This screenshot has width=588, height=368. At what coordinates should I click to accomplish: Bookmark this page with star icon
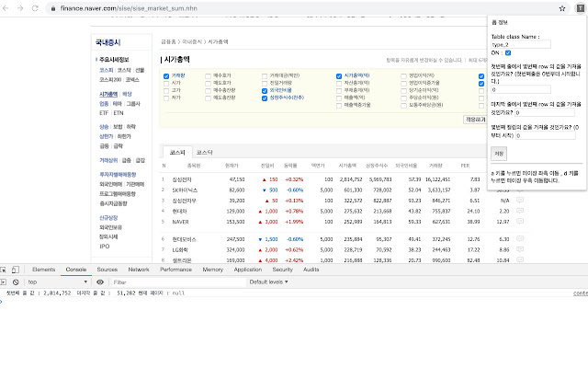(561, 8)
